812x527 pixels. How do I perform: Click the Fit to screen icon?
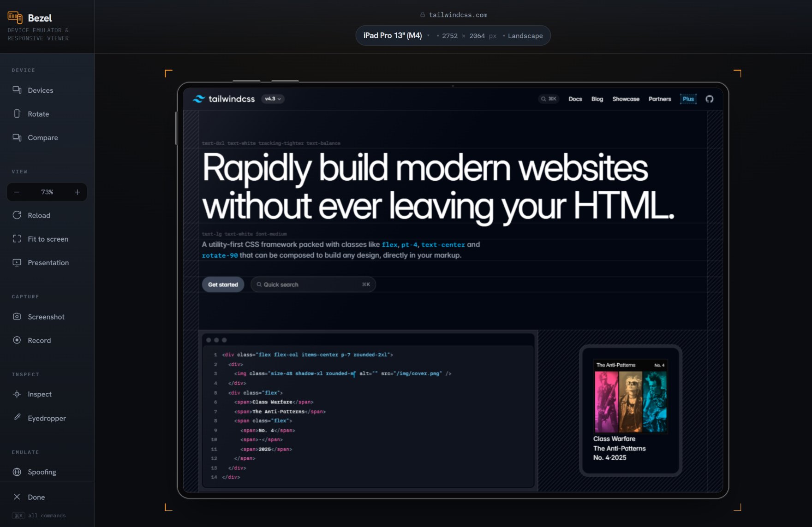point(17,238)
